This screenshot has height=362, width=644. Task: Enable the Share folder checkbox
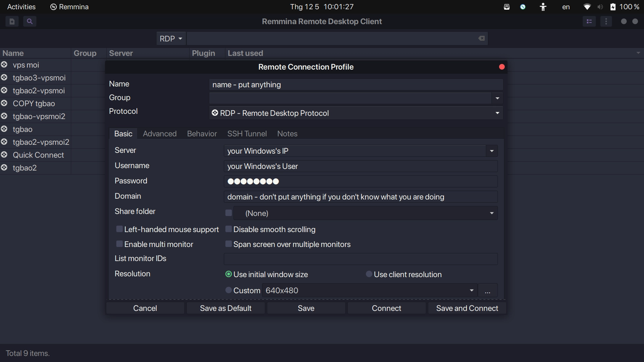[x=229, y=213]
